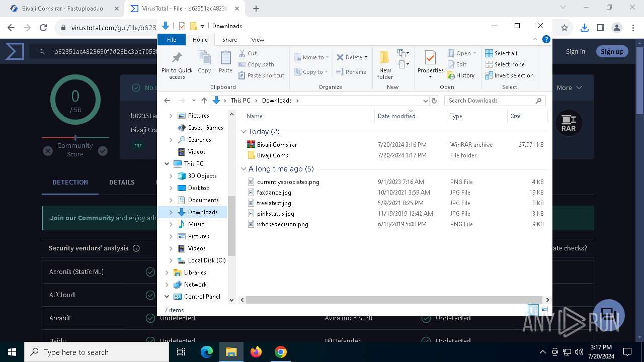The image size is (644, 362).
Task: Open file History
Action: tap(461, 75)
